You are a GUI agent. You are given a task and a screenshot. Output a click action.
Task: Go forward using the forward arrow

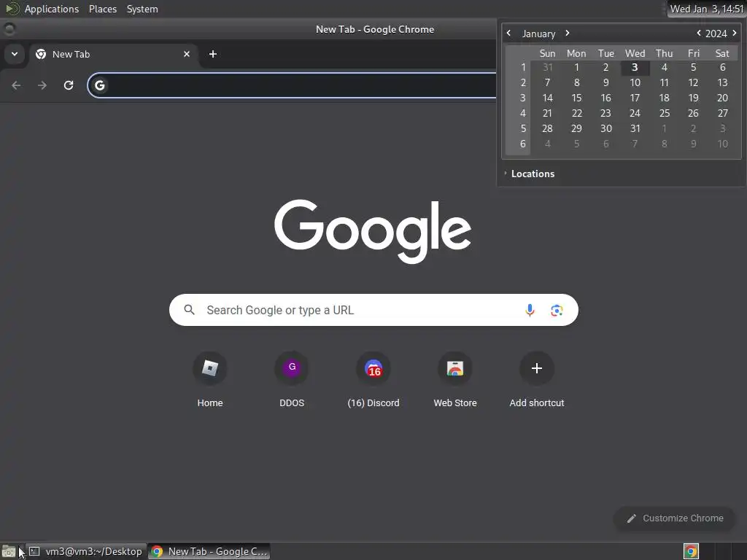(x=42, y=85)
